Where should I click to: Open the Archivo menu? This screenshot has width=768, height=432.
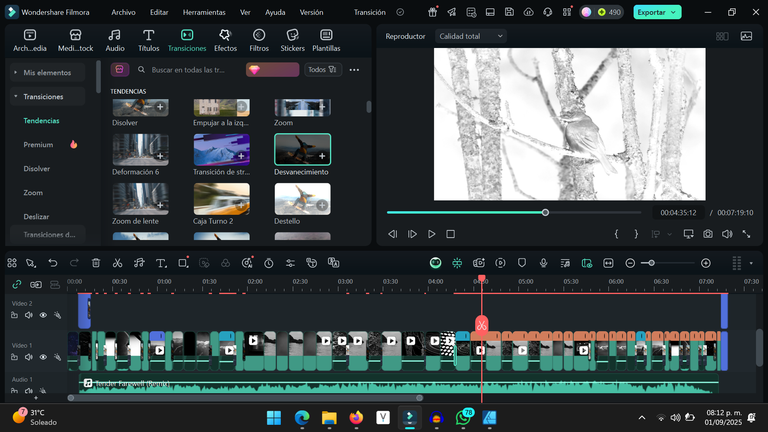click(123, 12)
